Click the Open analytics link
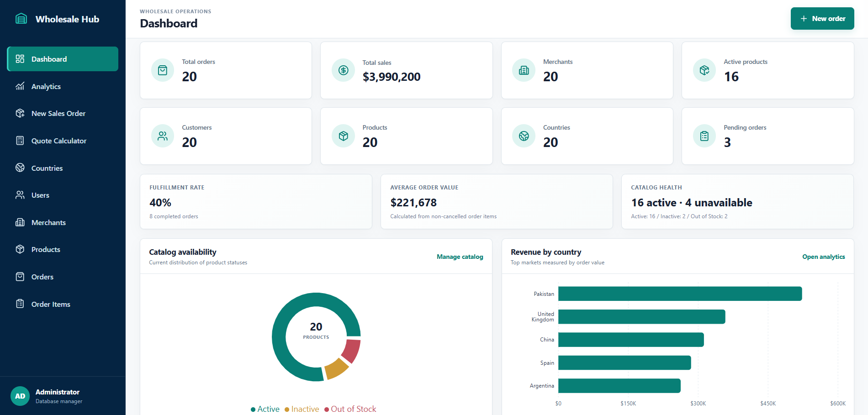The height and width of the screenshot is (415, 868). [824, 257]
